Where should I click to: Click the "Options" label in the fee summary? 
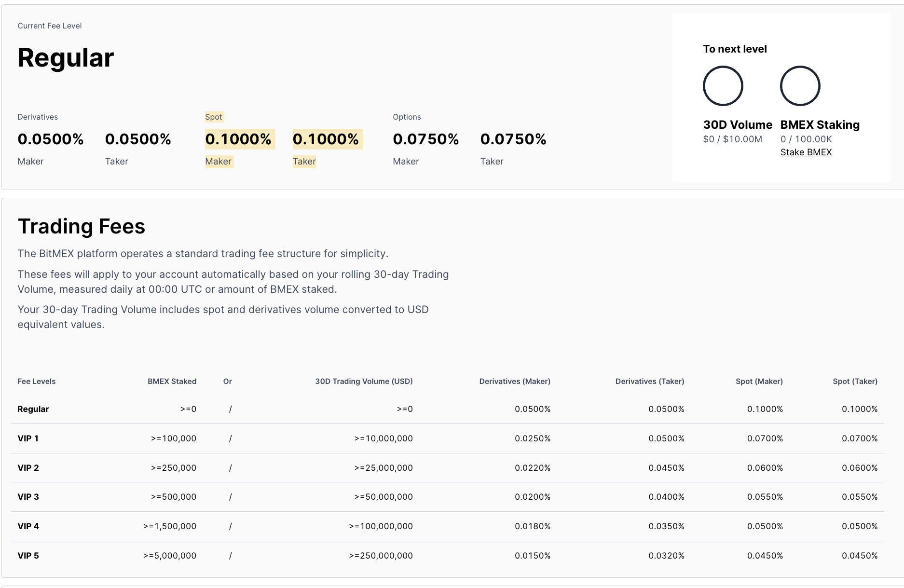407,117
